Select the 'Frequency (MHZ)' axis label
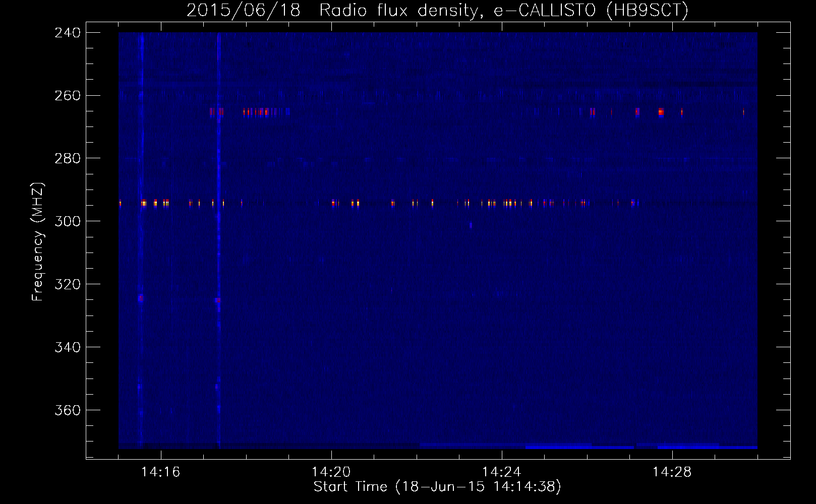This screenshot has height=504, width=816. (38, 242)
